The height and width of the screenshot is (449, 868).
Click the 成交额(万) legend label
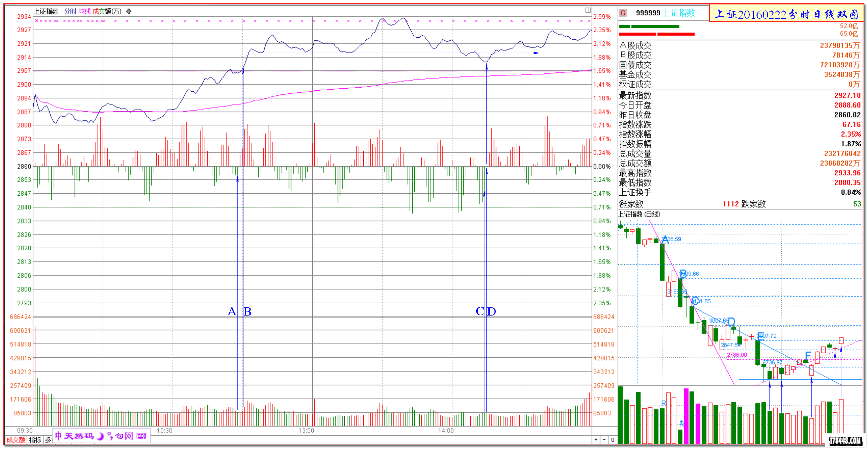point(107,12)
